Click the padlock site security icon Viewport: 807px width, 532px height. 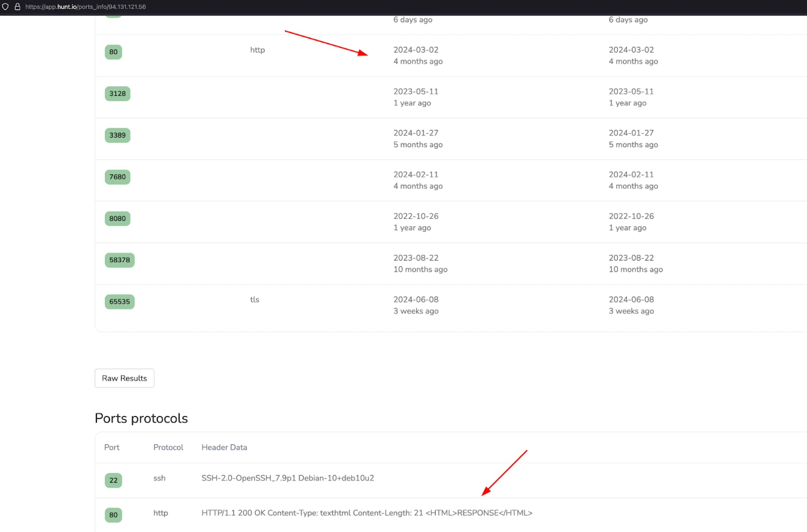[x=17, y=6]
